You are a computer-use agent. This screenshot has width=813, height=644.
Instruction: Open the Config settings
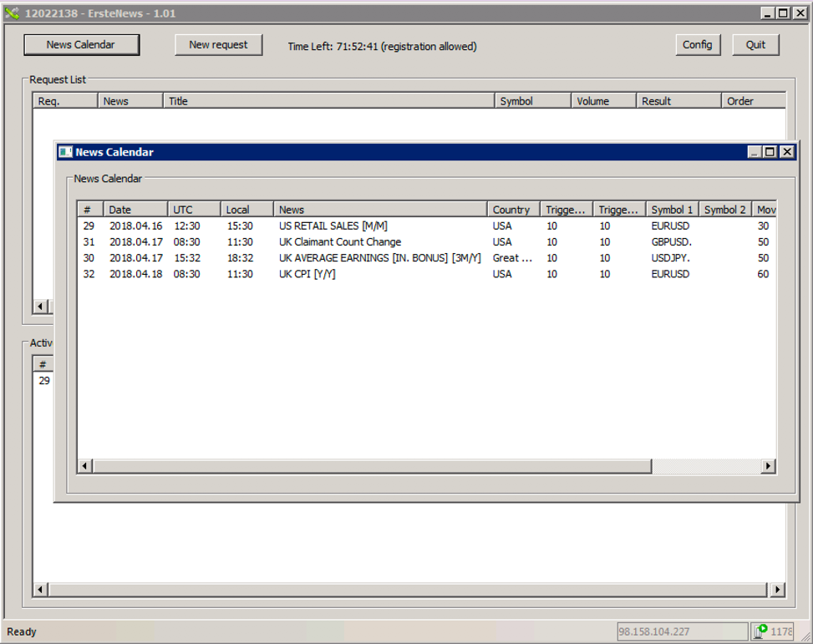[x=697, y=45]
